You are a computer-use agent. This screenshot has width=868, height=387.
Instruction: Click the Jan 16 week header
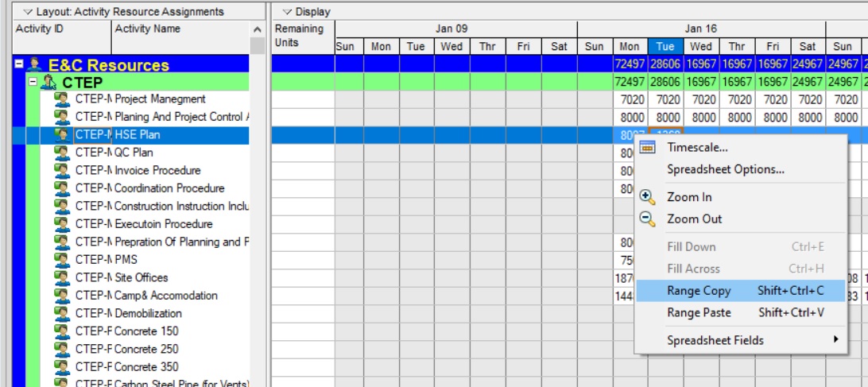(x=701, y=29)
